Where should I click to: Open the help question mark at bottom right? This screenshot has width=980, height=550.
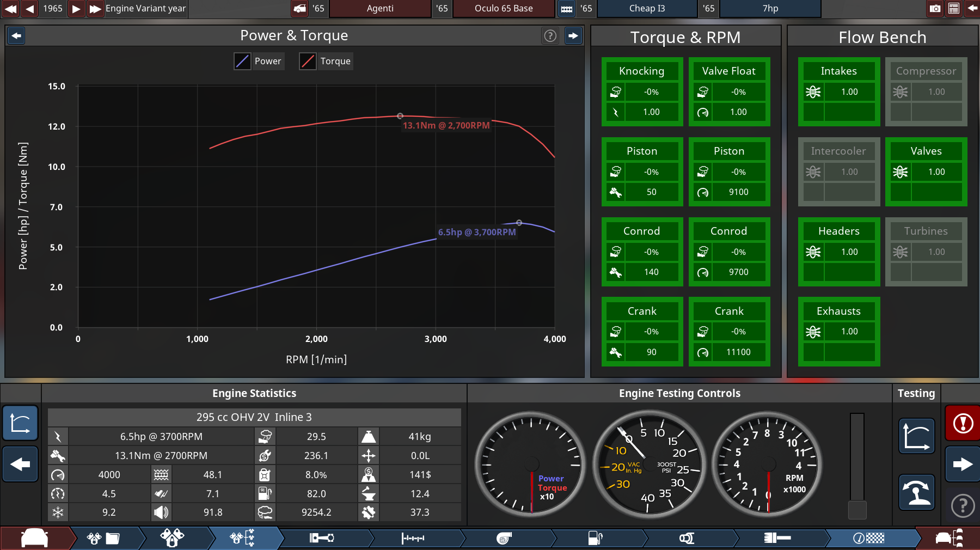[963, 505]
